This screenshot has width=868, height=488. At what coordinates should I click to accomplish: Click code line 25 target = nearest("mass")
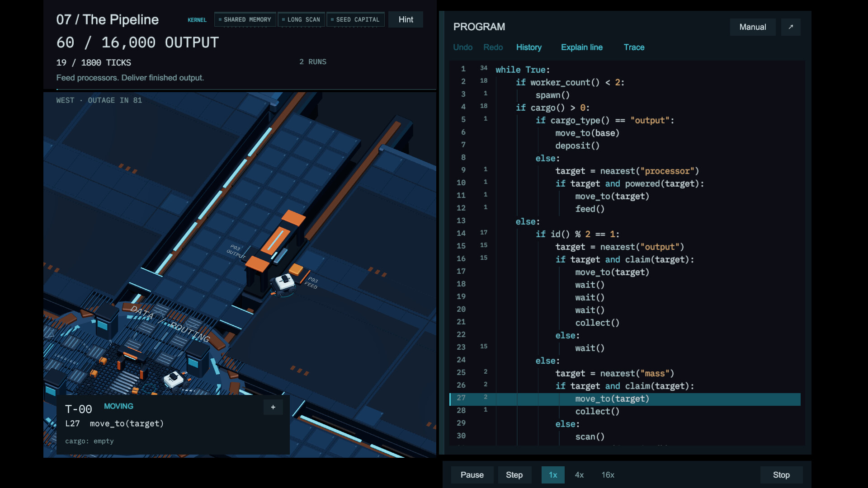coord(615,374)
